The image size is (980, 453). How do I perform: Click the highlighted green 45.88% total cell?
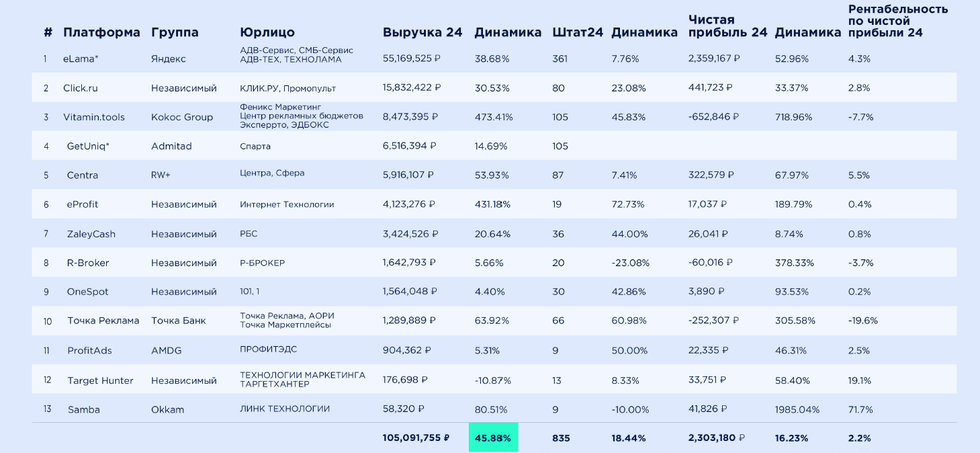point(493,438)
